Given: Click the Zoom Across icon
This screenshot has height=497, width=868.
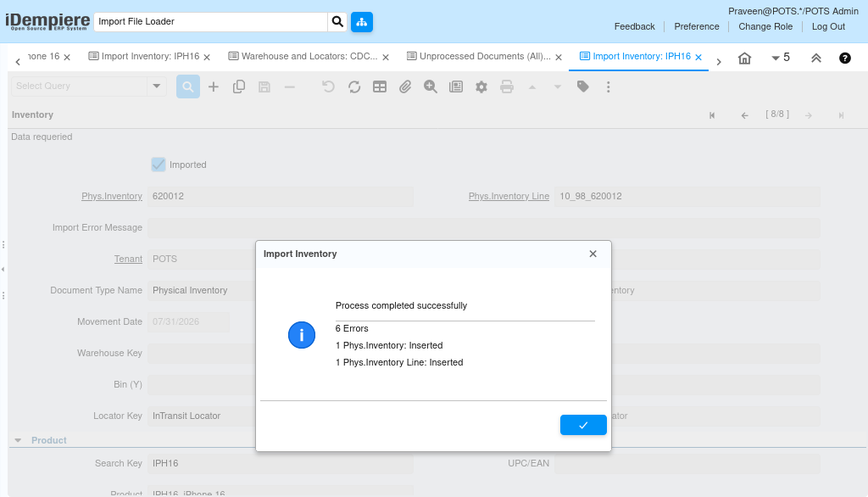Looking at the screenshot, I should (430, 87).
